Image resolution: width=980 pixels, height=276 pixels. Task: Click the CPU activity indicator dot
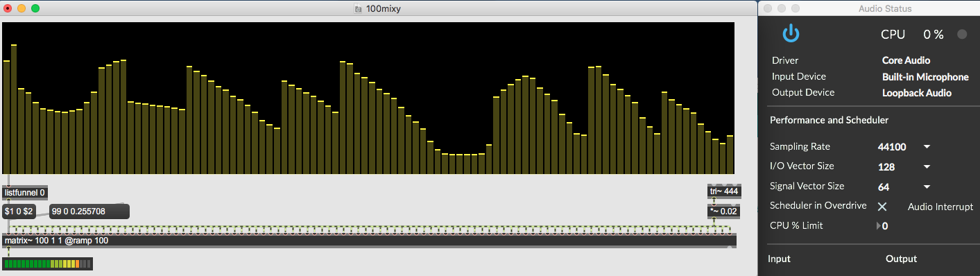(x=962, y=34)
